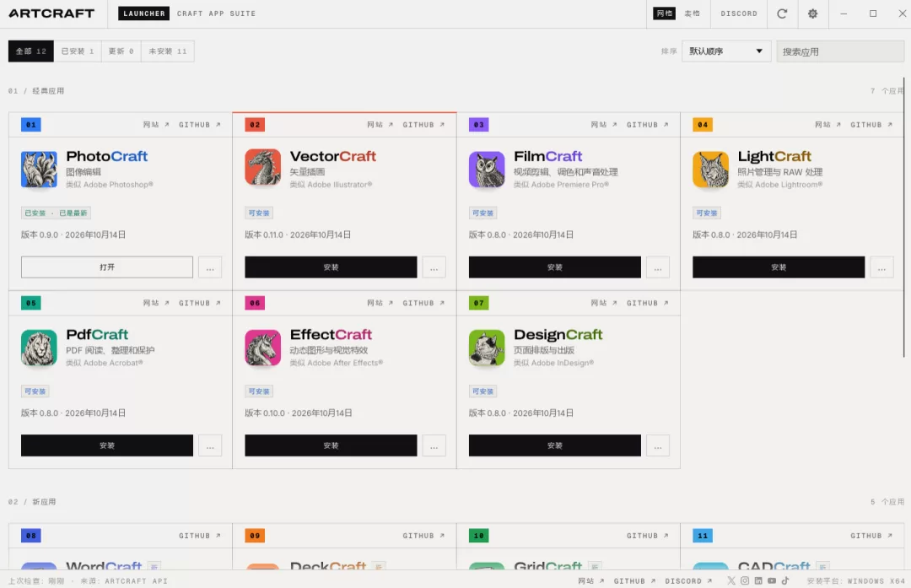Click the DesignCraft cat app icon
This screenshot has width=911, height=588.
pyautogui.click(x=487, y=348)
